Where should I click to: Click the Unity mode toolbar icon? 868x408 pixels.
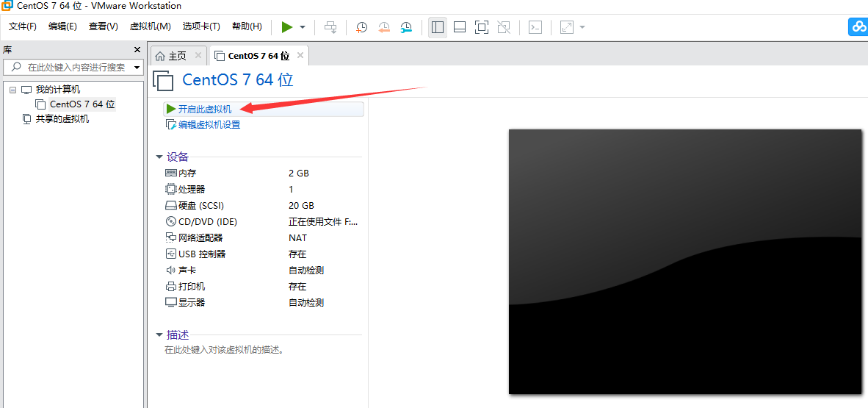click(504, 27)
